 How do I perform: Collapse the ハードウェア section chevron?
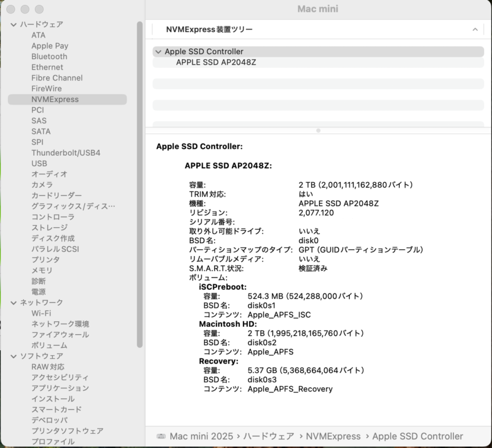[x=14, y=25]
